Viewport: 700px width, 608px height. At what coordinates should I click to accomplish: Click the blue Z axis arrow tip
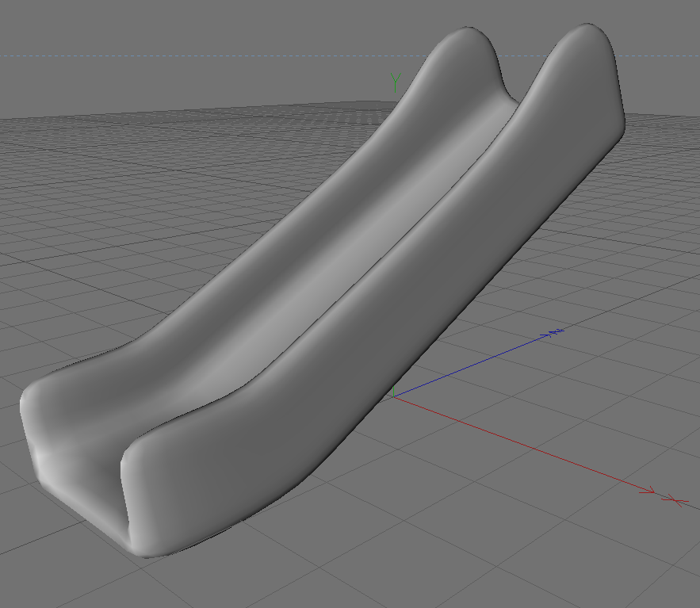[x=545, y=335]
